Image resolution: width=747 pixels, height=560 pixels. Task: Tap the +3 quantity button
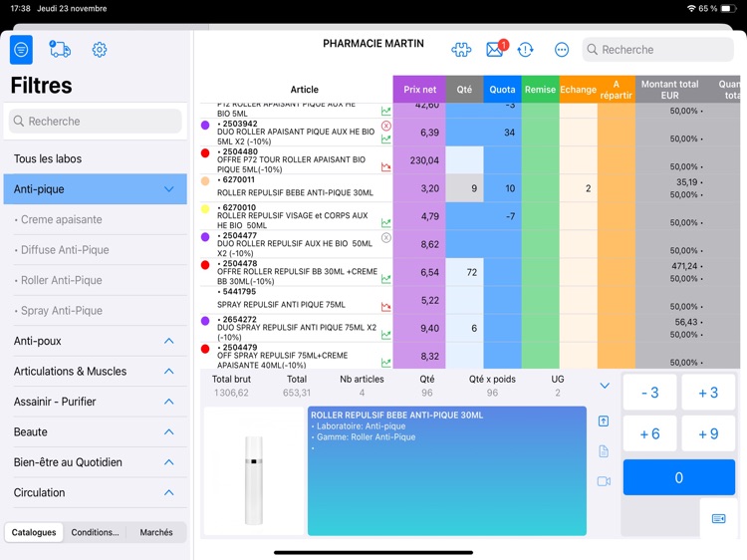[x=708, y=393]
